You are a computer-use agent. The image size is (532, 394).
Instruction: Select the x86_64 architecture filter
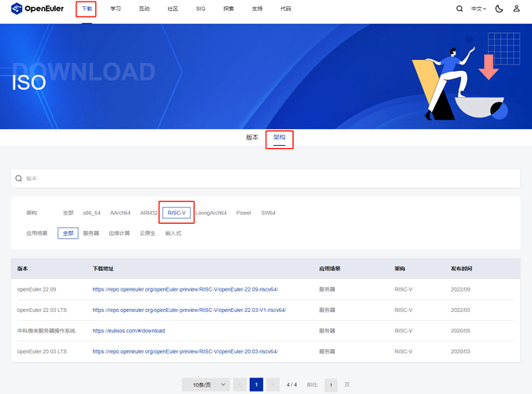point(91,213)
